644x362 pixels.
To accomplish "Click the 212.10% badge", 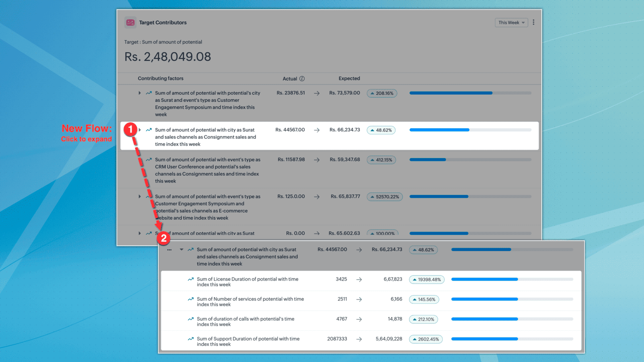I will (x=423, y=319).
